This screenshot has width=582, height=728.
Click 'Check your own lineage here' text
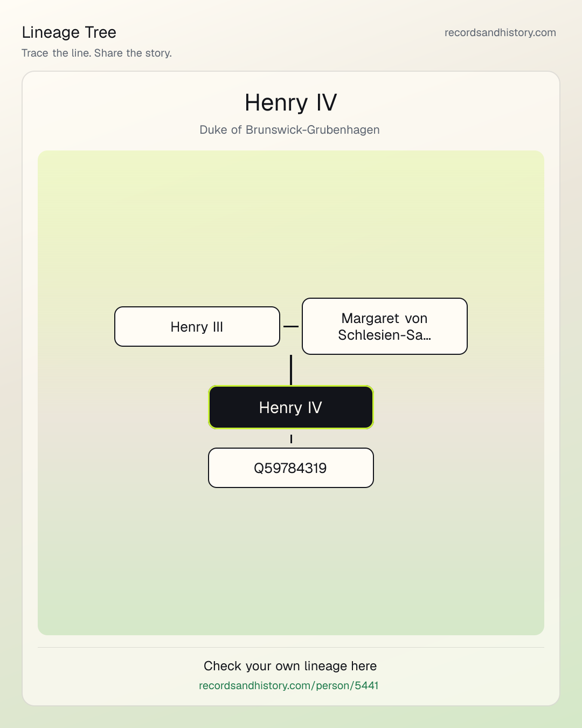coord(290,666)
